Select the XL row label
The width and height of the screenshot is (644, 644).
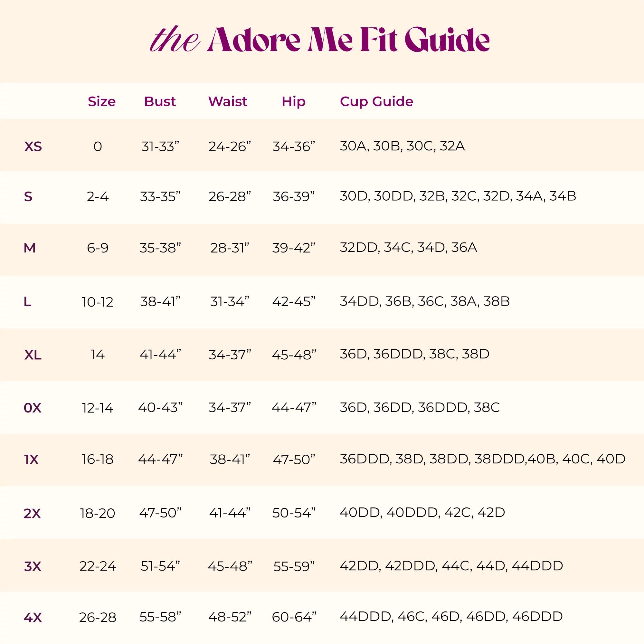pos(33,355)
